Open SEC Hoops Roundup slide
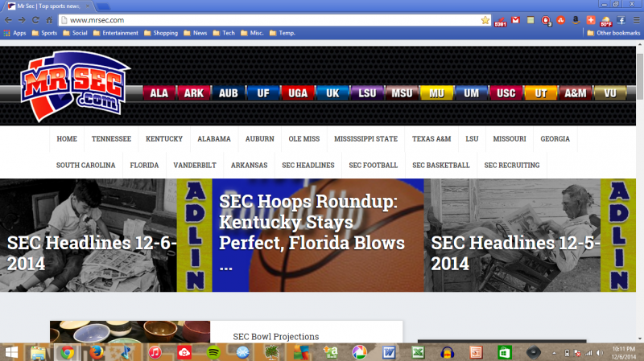 click(318, 235)
